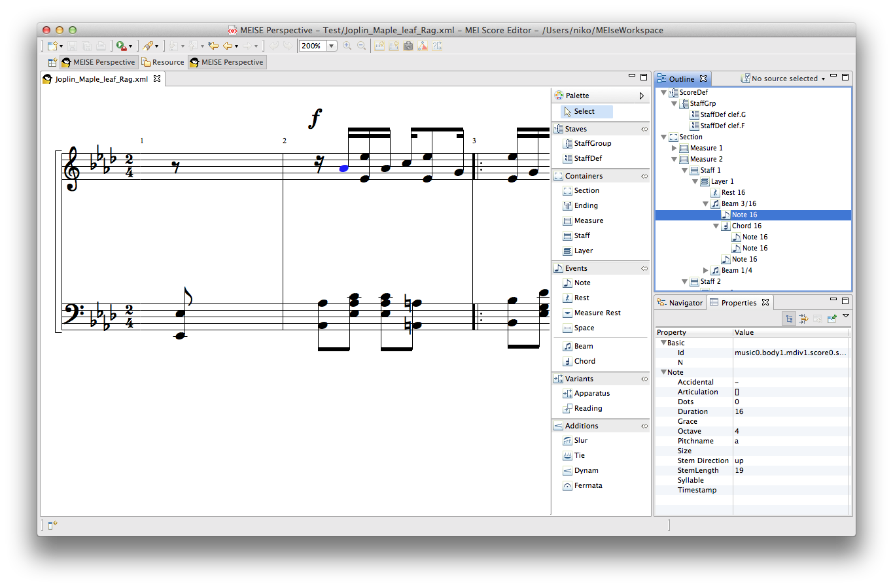Collapse the Chord 16 outline node
The width and height of the screenshot is (893, 588).
pos(716,226)
